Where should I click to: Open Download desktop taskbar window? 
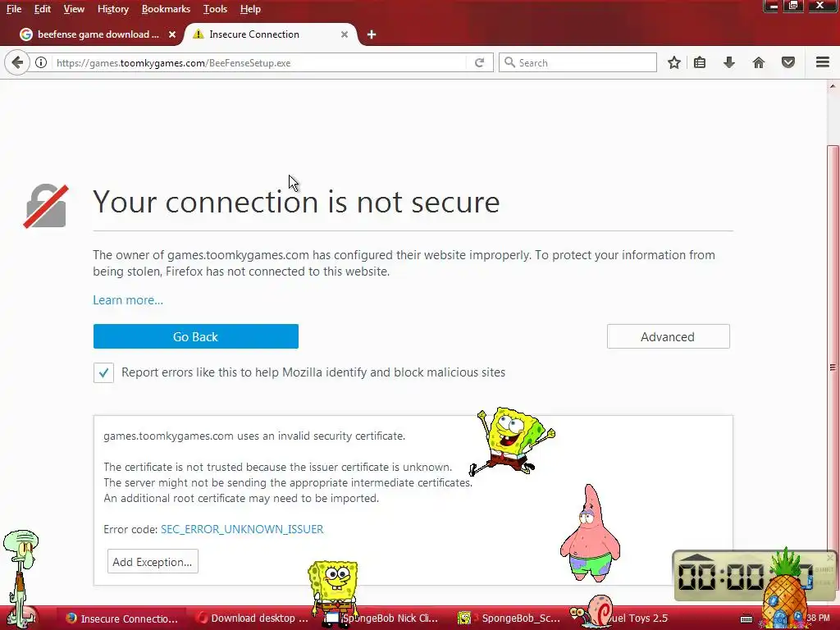[x=252, y=619]
